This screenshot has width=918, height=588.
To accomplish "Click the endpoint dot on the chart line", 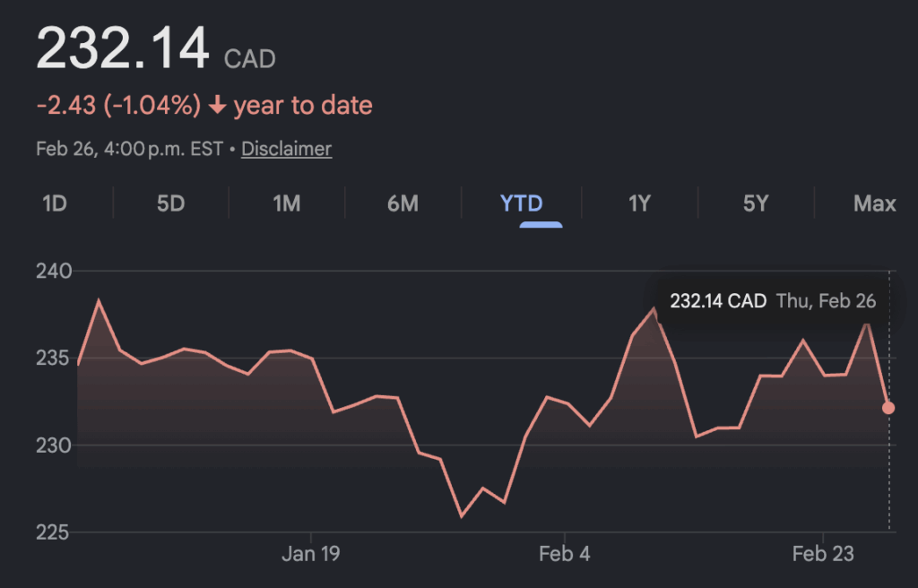I will pos(888,408).
